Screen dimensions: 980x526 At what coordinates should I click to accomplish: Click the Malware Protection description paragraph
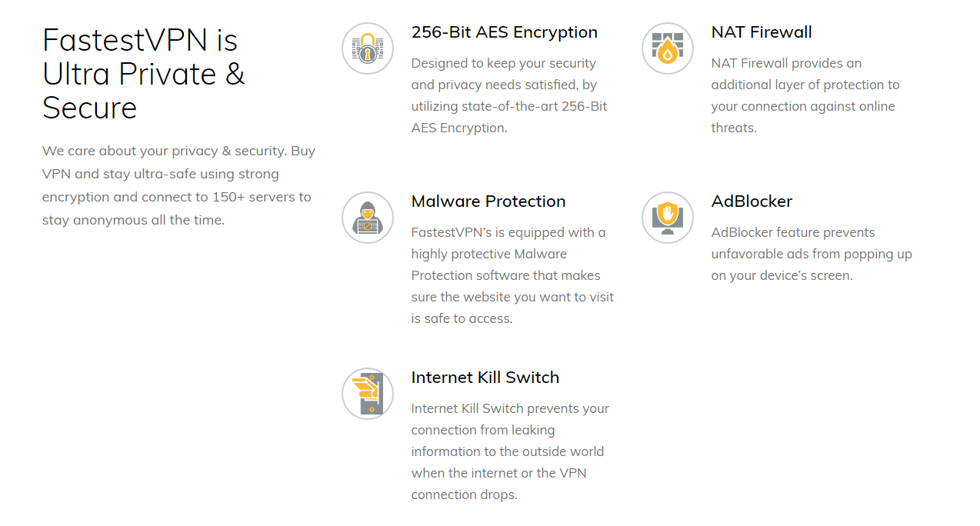point(512,275)
